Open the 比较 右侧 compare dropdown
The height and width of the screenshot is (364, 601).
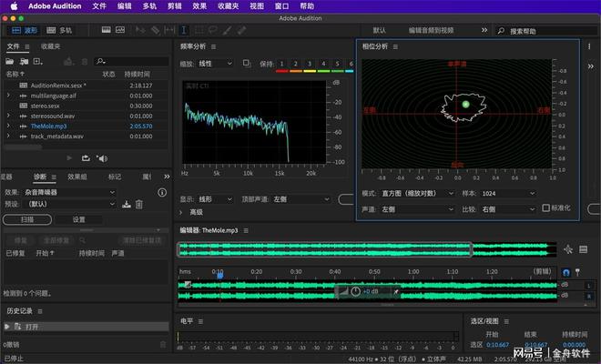(508, 209)
